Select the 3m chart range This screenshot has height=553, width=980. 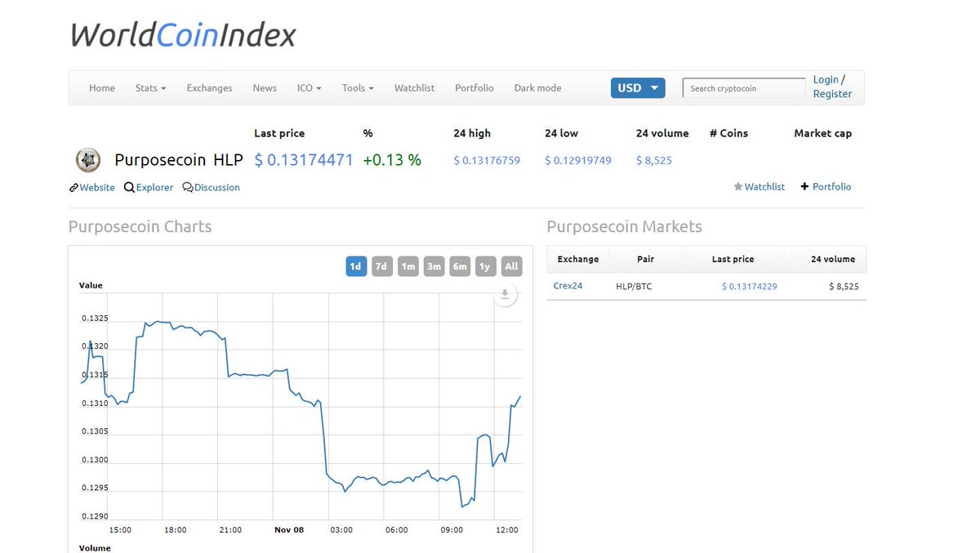click(x=434, y=266)
